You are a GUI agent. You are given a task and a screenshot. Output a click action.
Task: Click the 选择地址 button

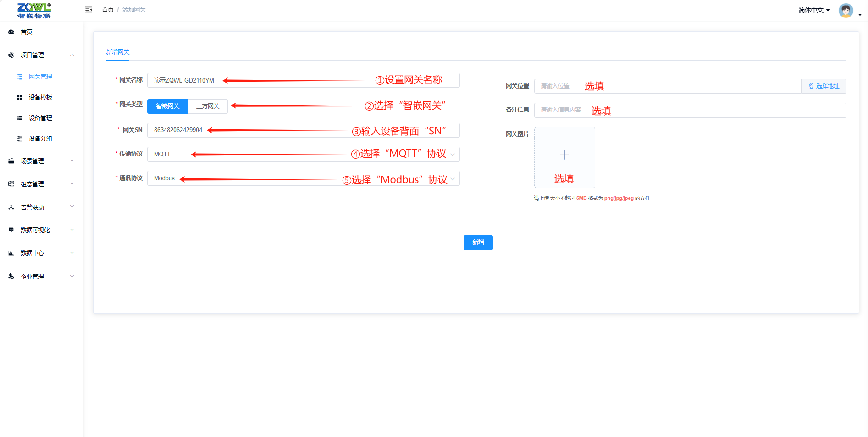(x=824, y=86)
